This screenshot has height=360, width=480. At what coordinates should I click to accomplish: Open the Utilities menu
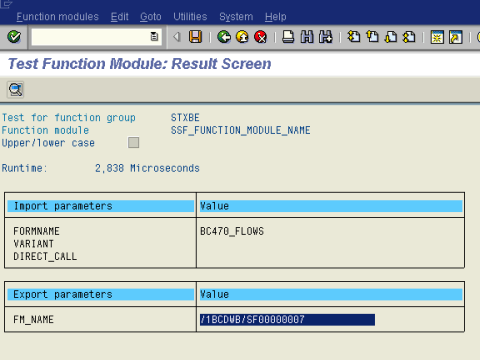coord(190,17)
